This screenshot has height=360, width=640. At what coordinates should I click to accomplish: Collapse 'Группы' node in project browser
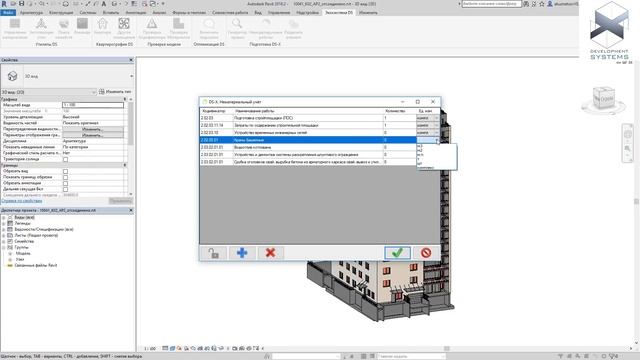coord(4,247)
